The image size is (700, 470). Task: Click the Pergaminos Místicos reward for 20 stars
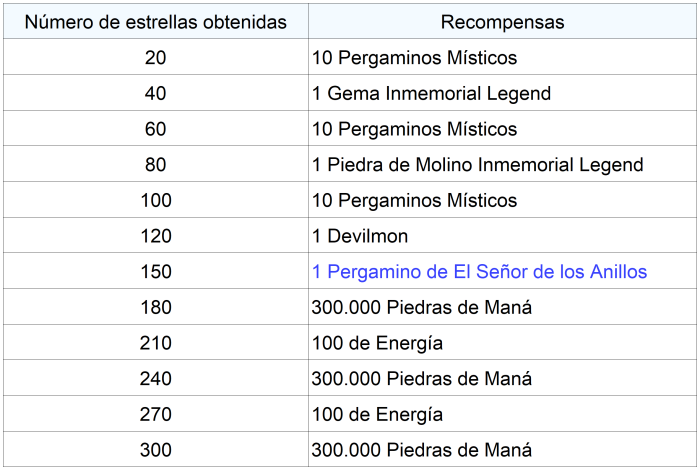[x=414, y=58]
